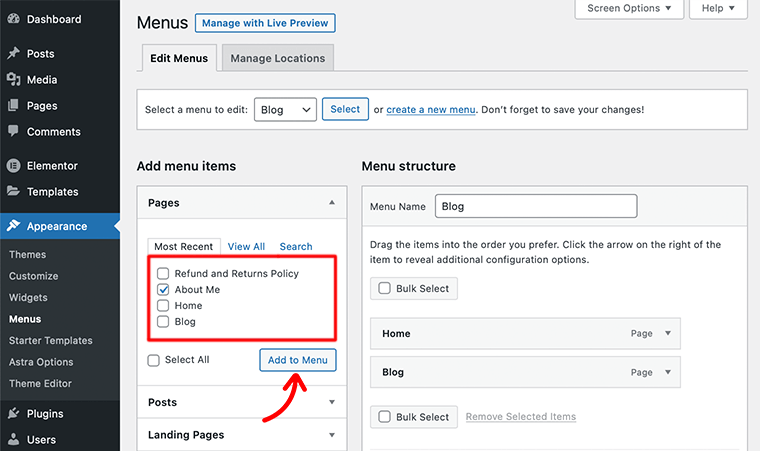Viewport: 760px width, 451px height.
Task: Click the Appearance sidebar menu label
Action: pos(57,226)
